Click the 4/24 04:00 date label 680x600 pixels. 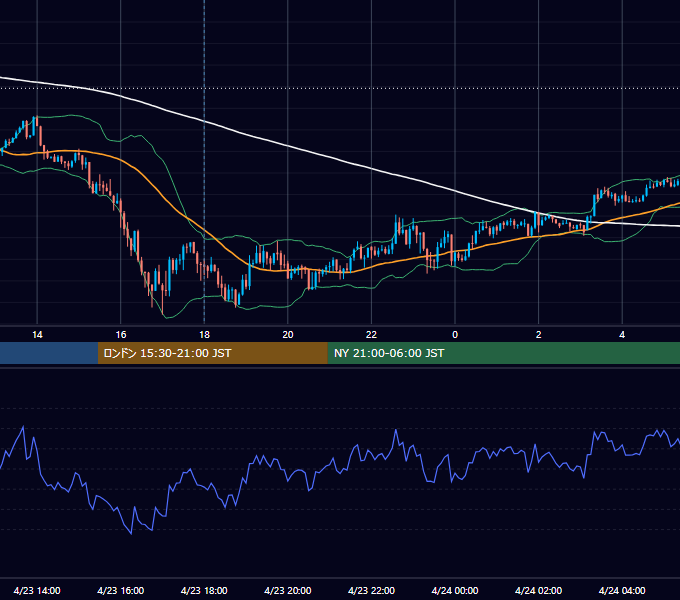coord(622,590)
